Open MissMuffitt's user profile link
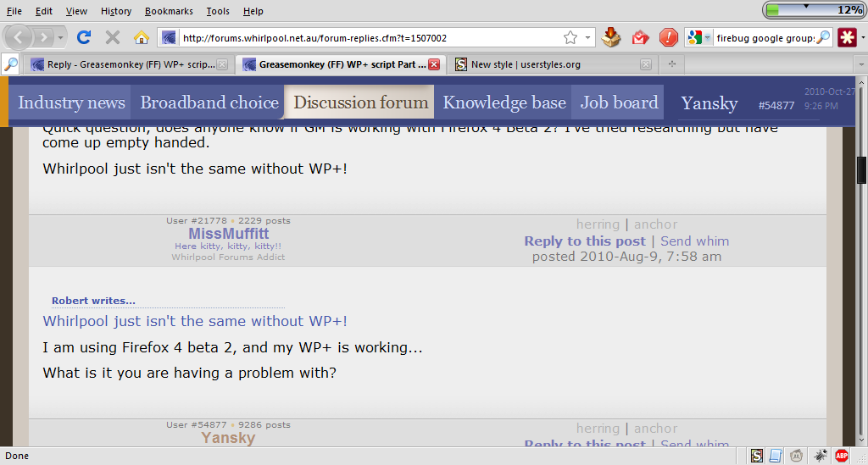 (x=229, y=233)
